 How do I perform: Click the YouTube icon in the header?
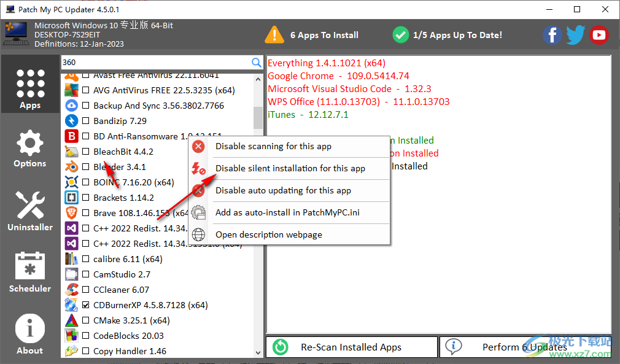point(599,35)
